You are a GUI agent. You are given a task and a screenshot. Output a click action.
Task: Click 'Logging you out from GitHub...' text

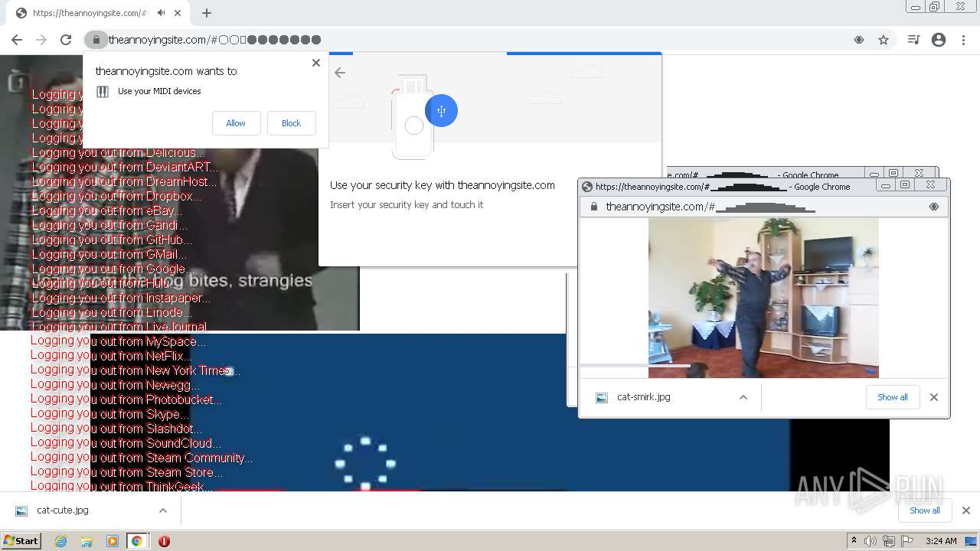pos(112,240)
